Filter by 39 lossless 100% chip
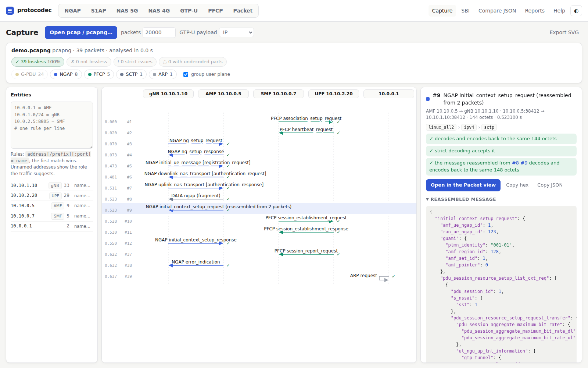The height and width of the screenshot is (368, 588). coord(38,62)
